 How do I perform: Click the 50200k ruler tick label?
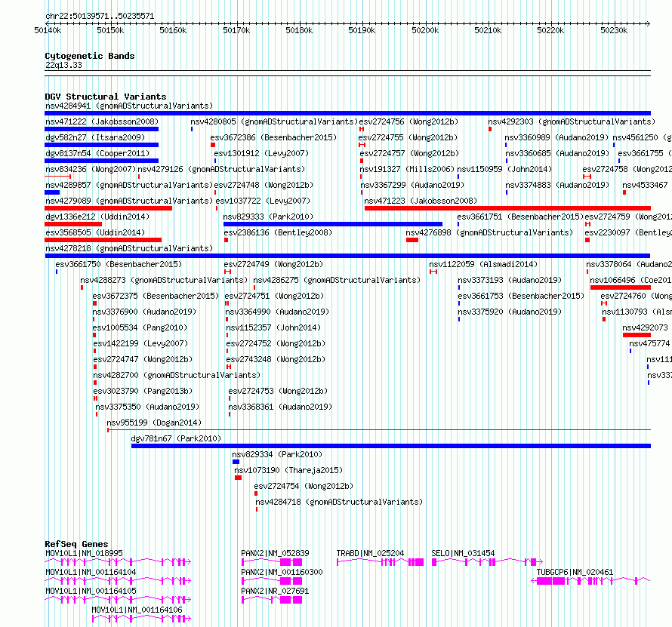(x=425, y=30)
